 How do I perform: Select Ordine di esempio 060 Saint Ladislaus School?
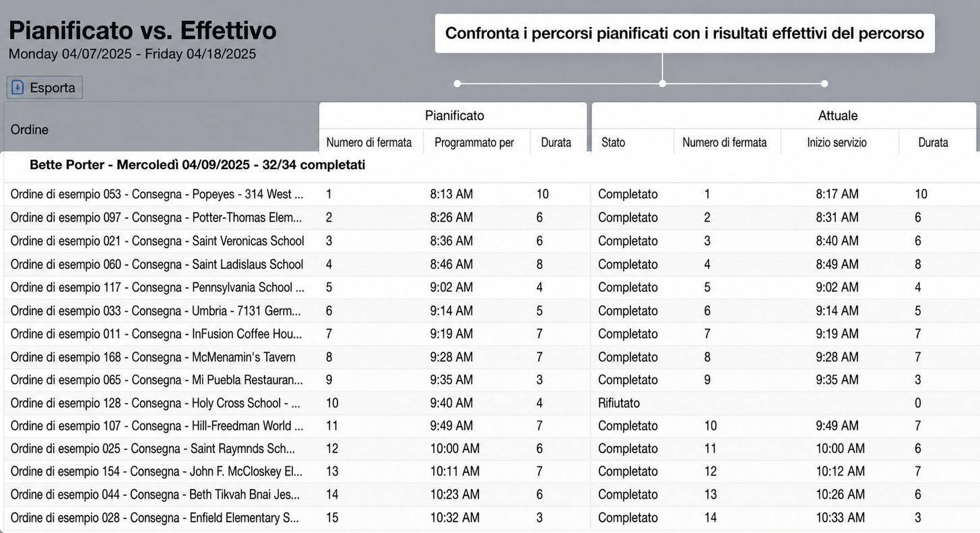point(157,264)
